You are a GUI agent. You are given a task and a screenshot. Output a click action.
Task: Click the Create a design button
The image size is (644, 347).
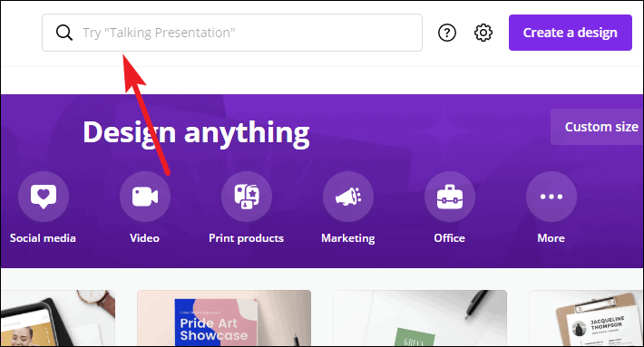570,33
